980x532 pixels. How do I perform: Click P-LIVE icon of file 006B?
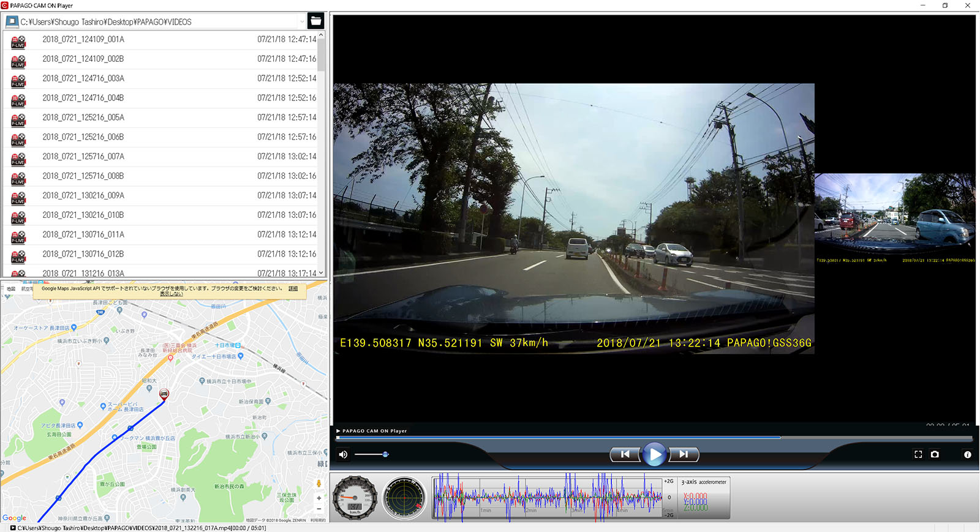pyautogui.click(x=18, y=140)
